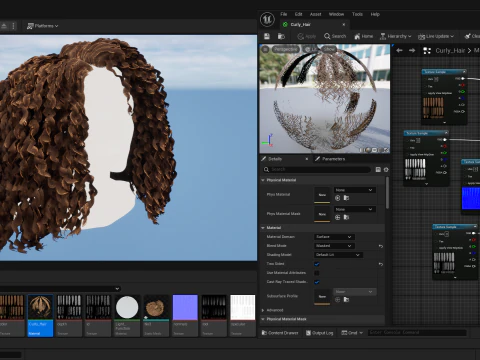
Task: Open the Content Drawer
Action: point(280,333)
